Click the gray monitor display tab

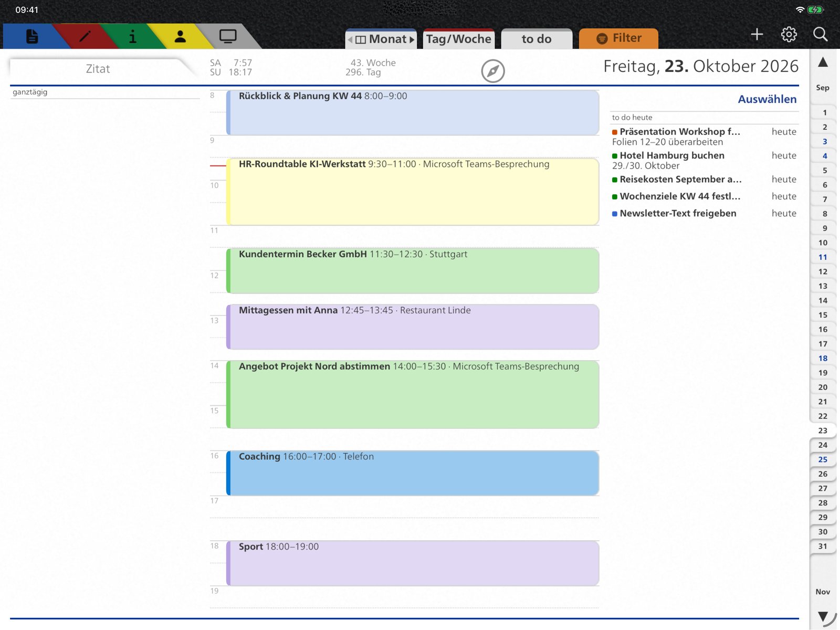(228, 36)
